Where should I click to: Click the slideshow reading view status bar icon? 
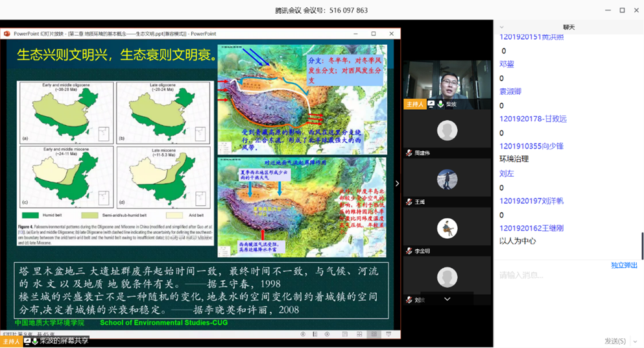[374, 334]
